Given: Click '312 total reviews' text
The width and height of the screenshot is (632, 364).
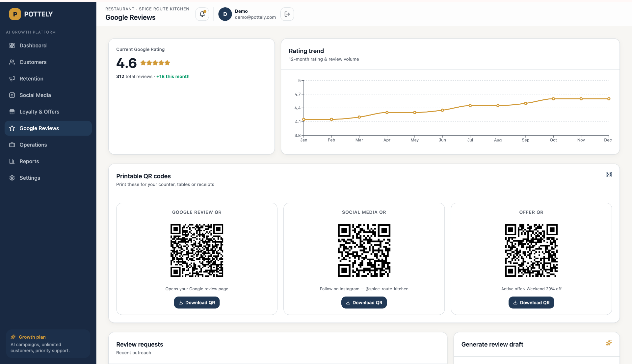Looking at the screenshot, I should pos(134,76).
